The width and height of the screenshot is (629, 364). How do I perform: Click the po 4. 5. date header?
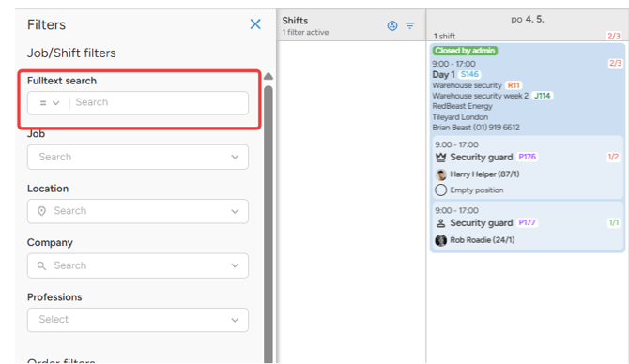point(527,20)
